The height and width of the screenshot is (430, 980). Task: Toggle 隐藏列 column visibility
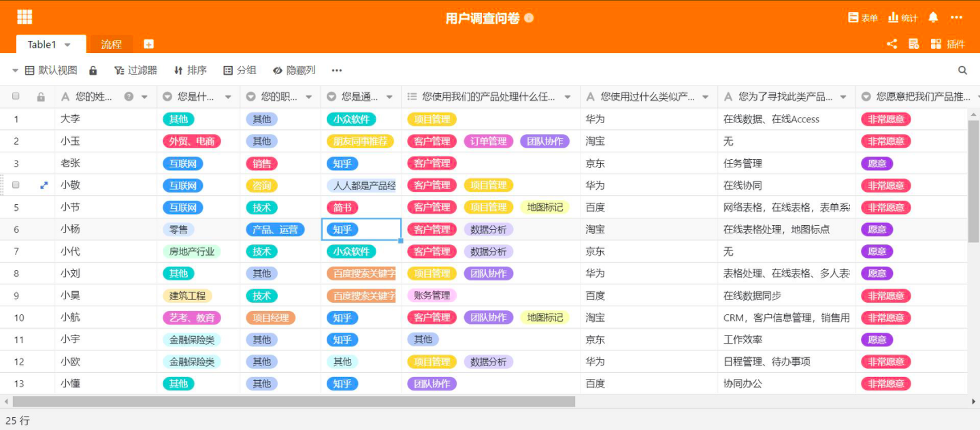pyautogui.click(x=294, y=70)
